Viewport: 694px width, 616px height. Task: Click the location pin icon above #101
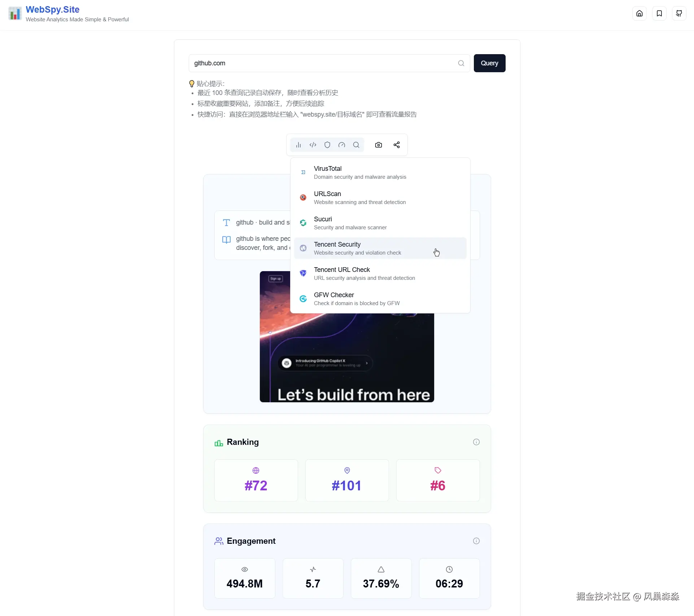point(347,470)
